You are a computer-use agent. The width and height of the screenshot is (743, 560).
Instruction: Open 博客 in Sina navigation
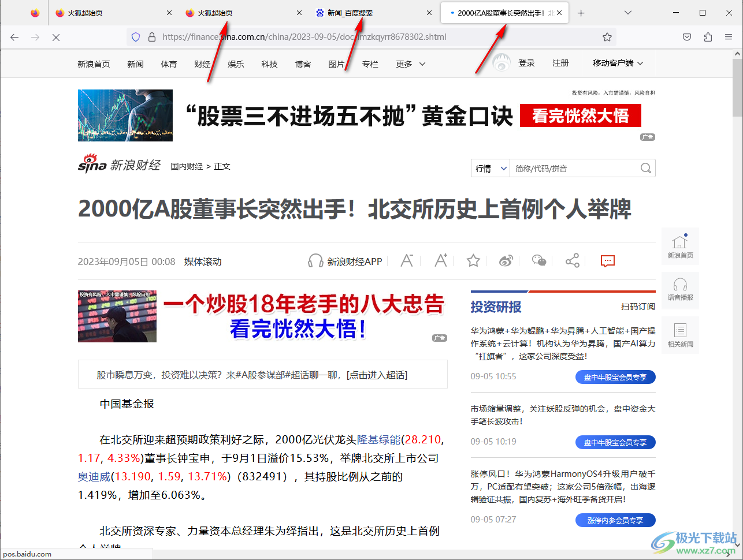303,64
